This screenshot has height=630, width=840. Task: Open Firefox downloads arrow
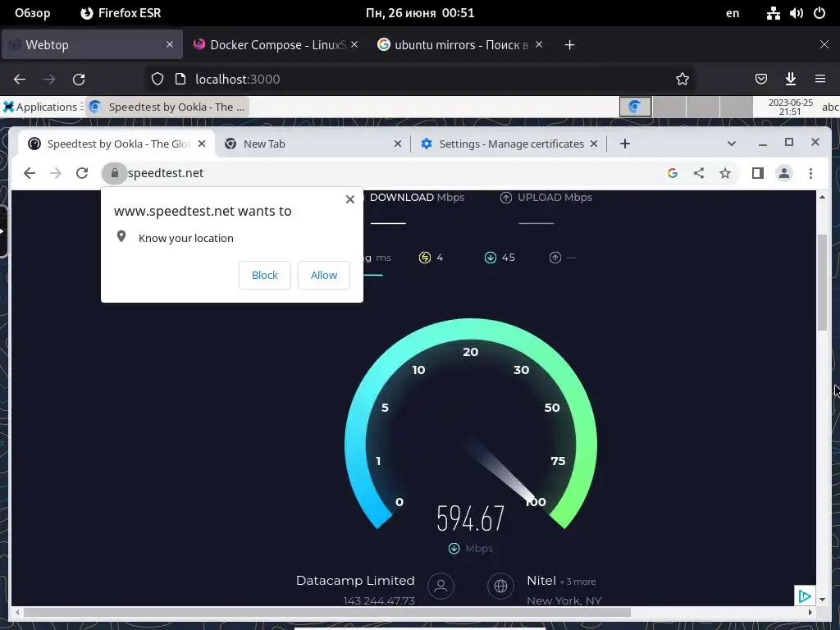(790, 80)
